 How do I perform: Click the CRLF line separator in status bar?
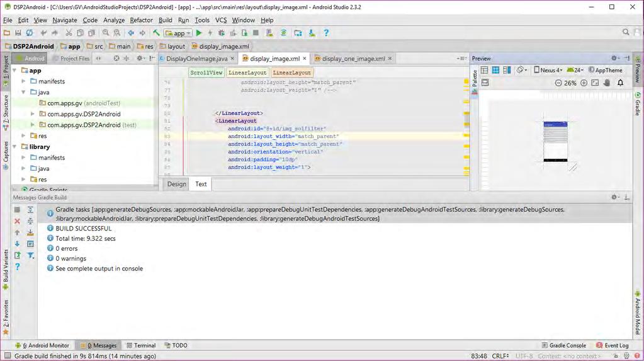pyautogui.click(x=500, y=356)
